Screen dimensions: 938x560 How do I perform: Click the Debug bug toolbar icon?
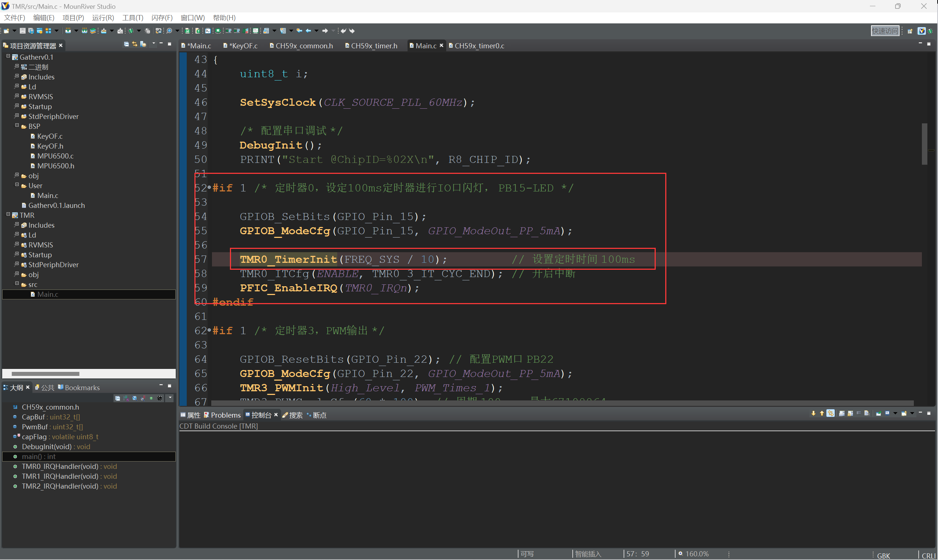point(131,31)
